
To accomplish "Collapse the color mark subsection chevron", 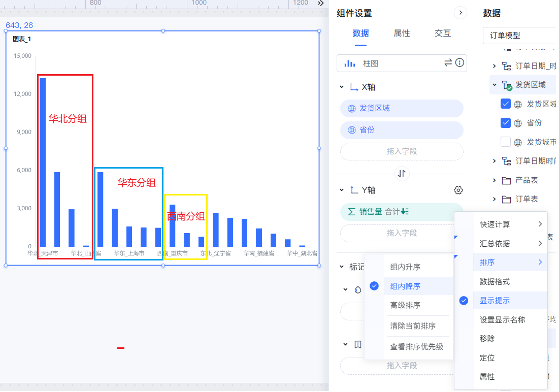I will (345, 289).
